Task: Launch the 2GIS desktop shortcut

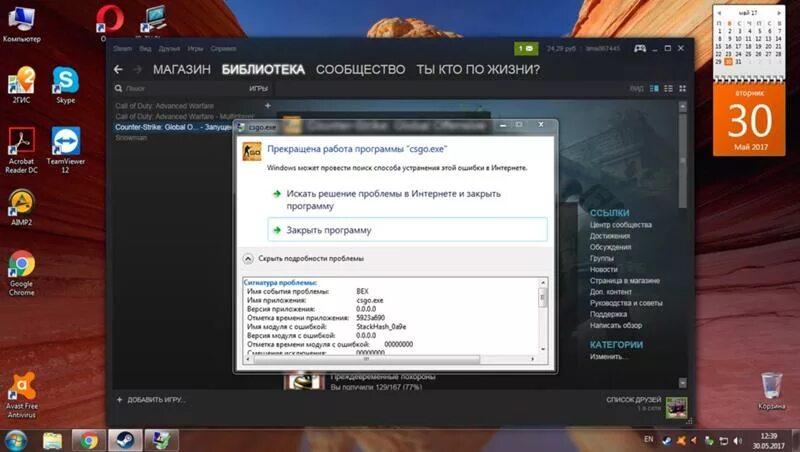Action: [x=21, y=85]
